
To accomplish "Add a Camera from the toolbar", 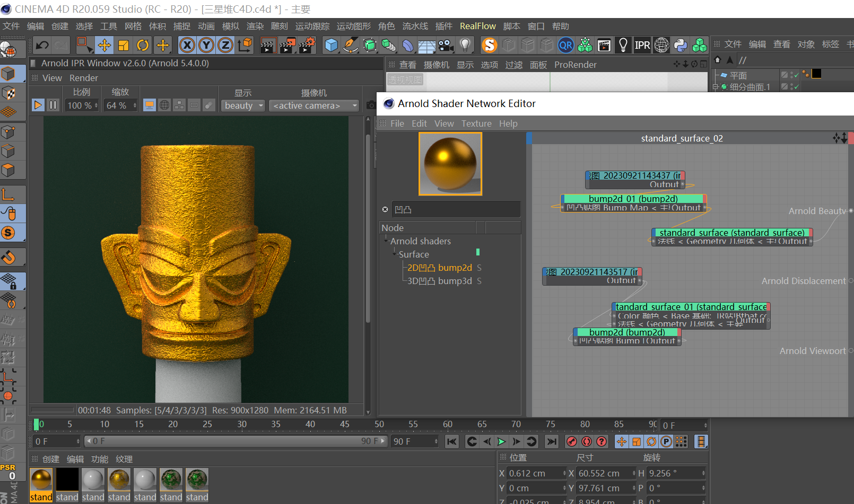I will (446, 45).
